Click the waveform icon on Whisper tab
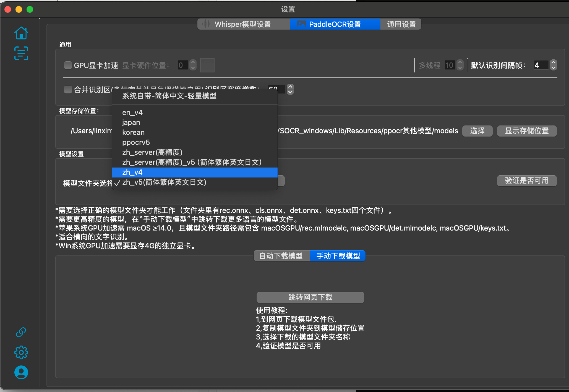This screenshot has width=569, height=392. click(x=206, y=24)
